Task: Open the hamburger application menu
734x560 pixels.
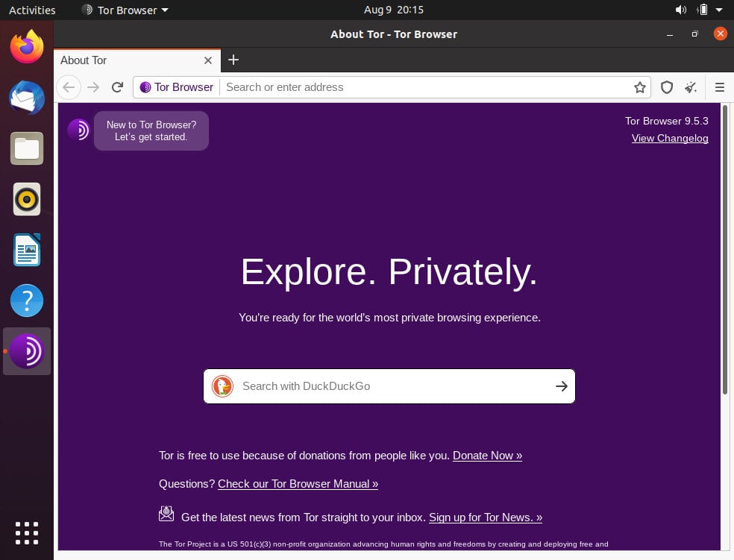Action: click(x=720, y=87)
